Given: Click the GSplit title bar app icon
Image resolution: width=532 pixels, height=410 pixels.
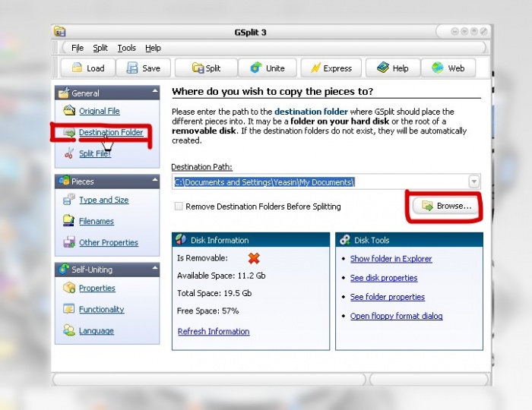Looking at the screenshot, I should (x=60, y=31).
